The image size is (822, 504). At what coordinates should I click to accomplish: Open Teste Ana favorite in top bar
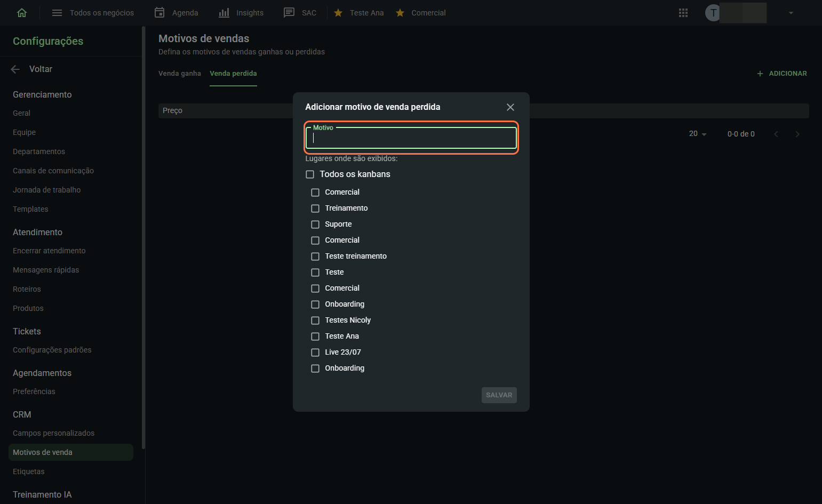tap(367, 13)
